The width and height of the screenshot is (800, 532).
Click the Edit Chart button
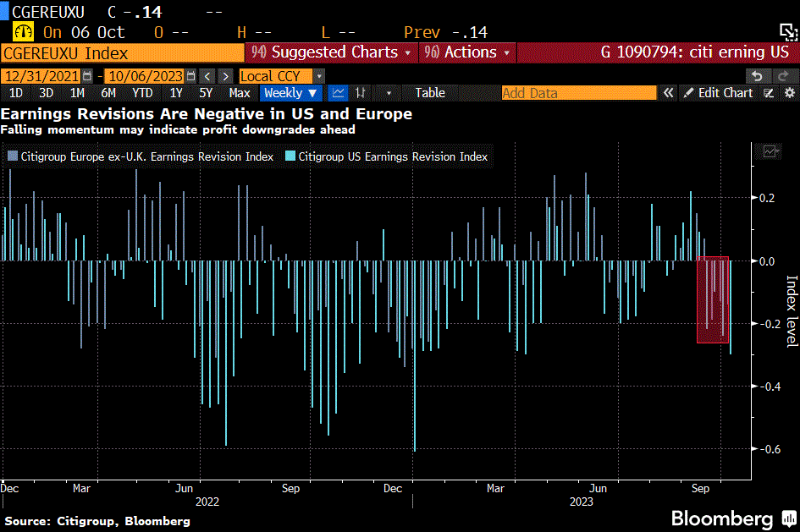(x=720, y=93)
